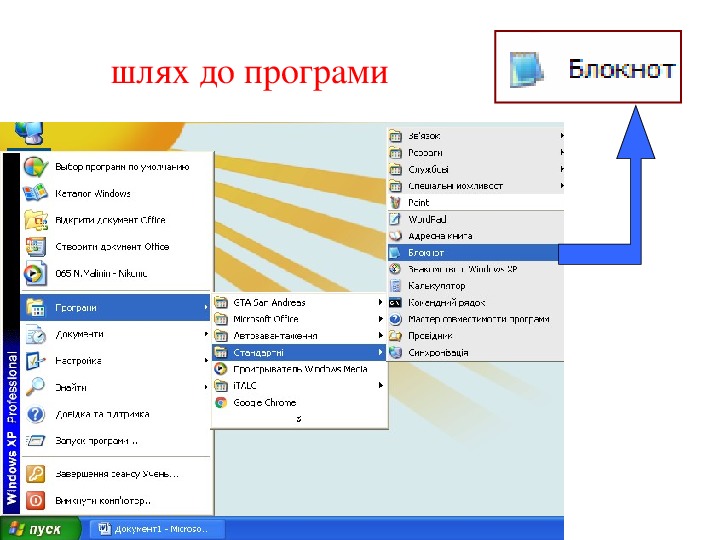Screen dimensions: 720x540
Task: Click the Запуск програми run icon
Action: pyautogui.click(x=35, y=441)
